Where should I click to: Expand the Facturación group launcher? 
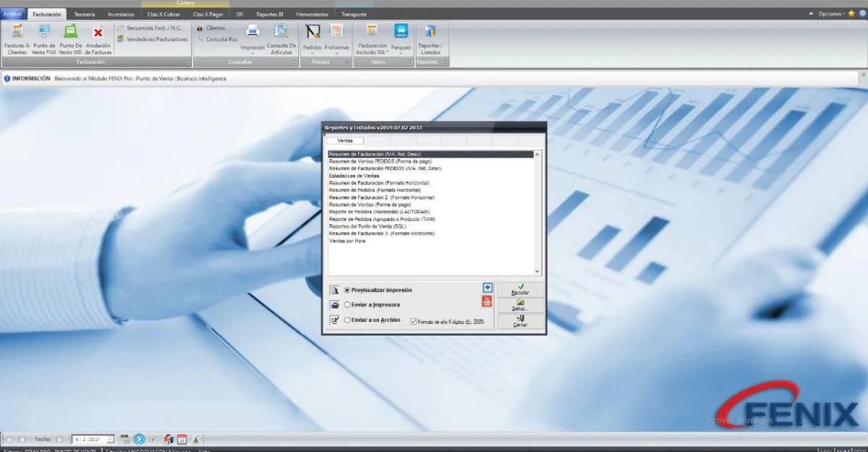[187, 63]
